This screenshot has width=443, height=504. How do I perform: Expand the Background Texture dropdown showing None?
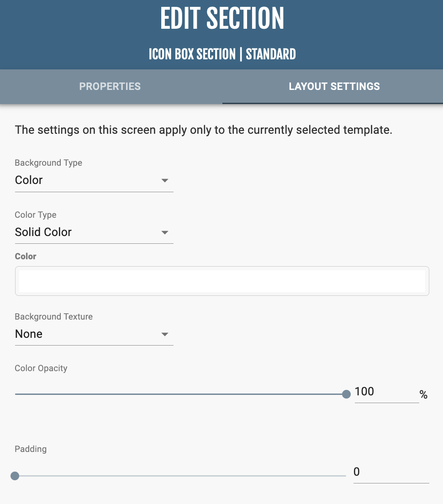coord(87,334)
